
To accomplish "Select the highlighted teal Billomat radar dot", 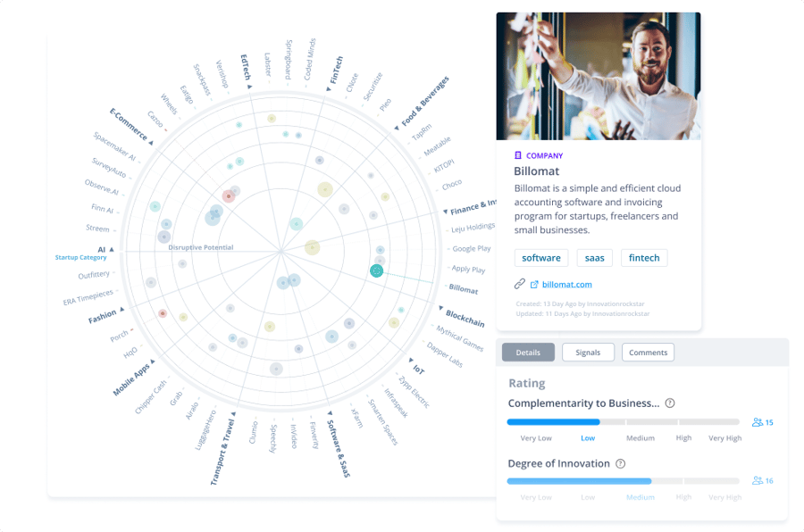I will pyautogui.click(x=377, y=270).
